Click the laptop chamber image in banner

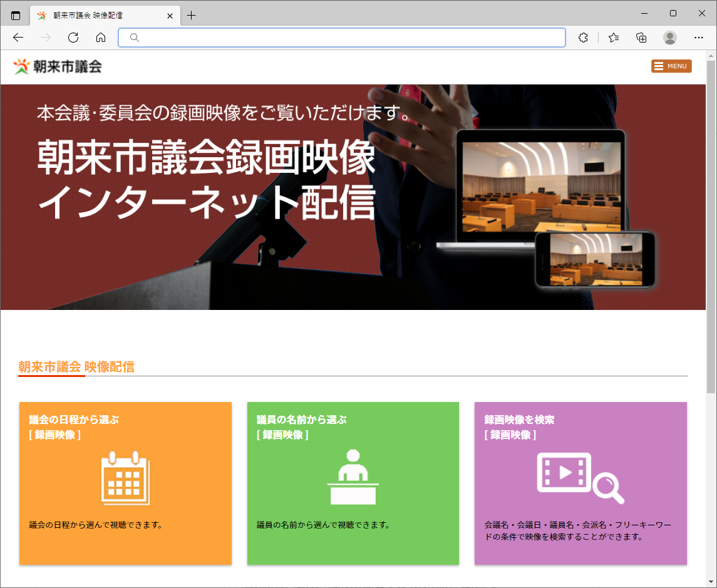pos(542,188)
